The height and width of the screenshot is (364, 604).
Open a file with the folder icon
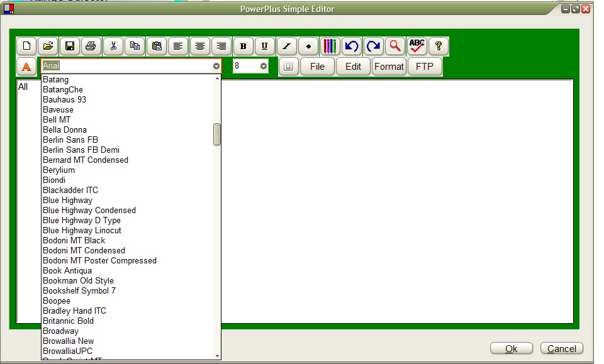point(48,46)
